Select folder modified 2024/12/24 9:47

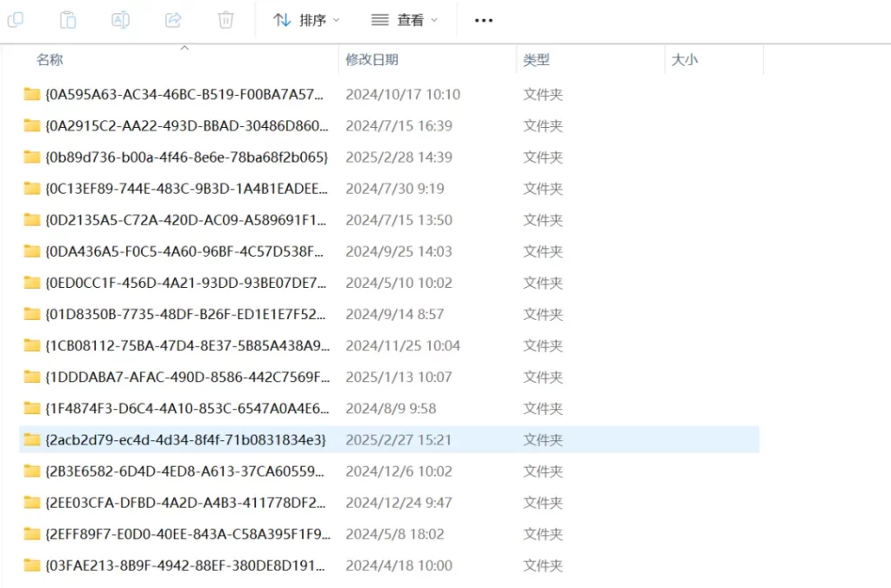pyautogui.click(x=185, y=503)
